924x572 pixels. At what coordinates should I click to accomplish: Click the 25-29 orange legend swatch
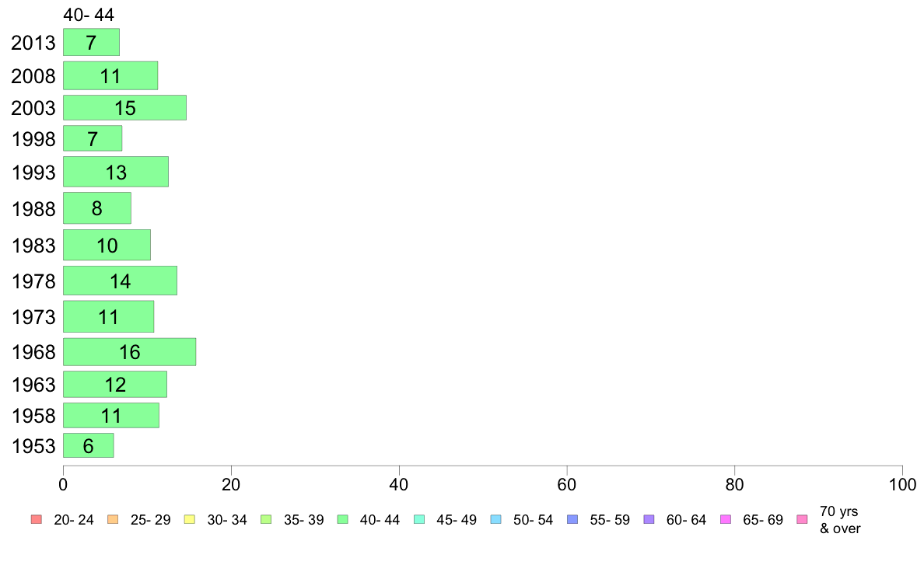[x=113, y=519]
